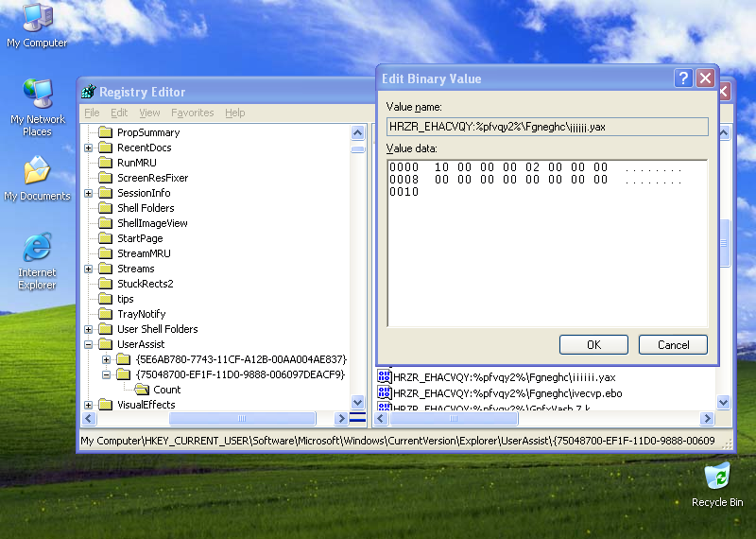The height and width of the screenshot is (539, 756).
Task: Collapse the UserAssist tree node
Action: (x=88, y=344)
